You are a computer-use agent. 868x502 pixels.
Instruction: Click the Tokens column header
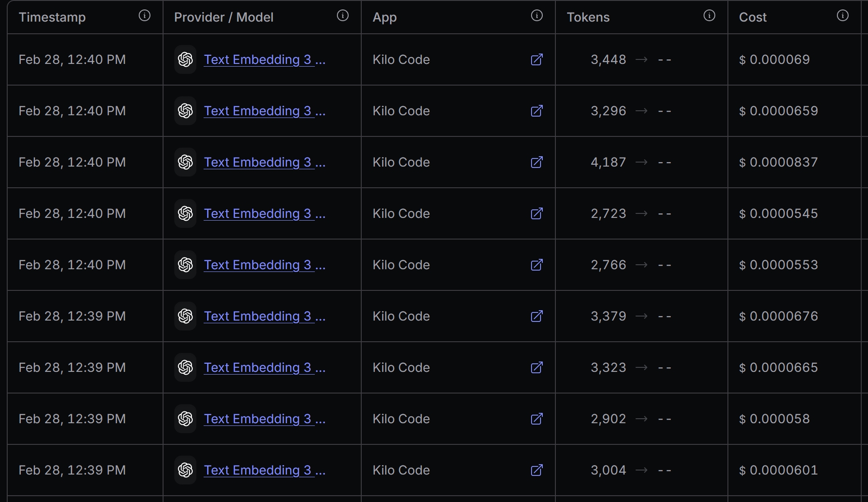click(588, 17)
